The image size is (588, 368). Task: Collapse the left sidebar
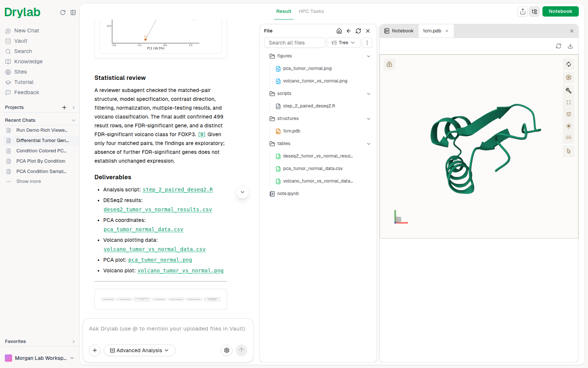[x=73, y=13]
